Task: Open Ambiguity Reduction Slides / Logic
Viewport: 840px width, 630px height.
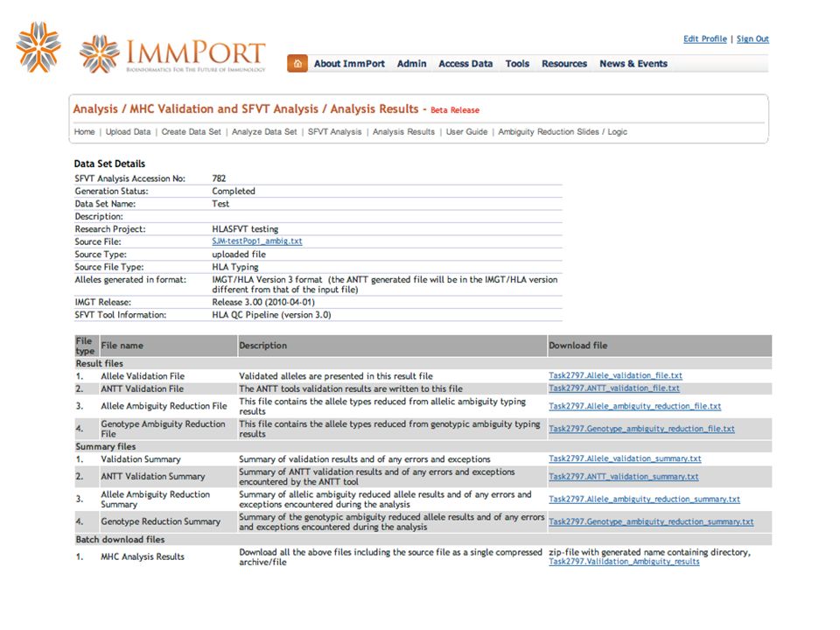Action: pyautogui.click(x=563, y=132)
